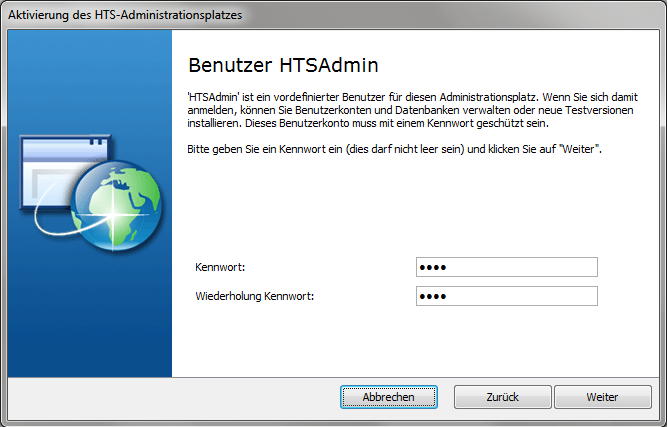668x427 pixels.
Task: Focus the Wiederholung Kennwort field
Action: click(506, 296)
